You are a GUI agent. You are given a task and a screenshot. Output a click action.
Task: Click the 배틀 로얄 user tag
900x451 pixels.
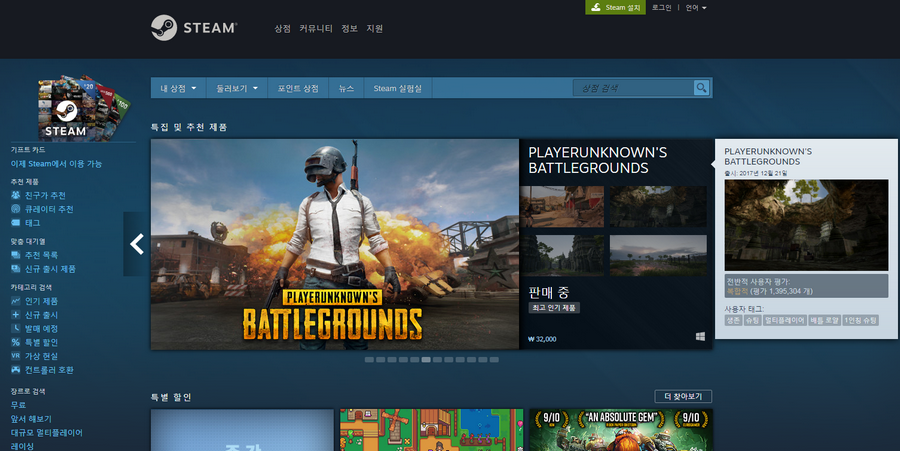[x=824, y=320]
